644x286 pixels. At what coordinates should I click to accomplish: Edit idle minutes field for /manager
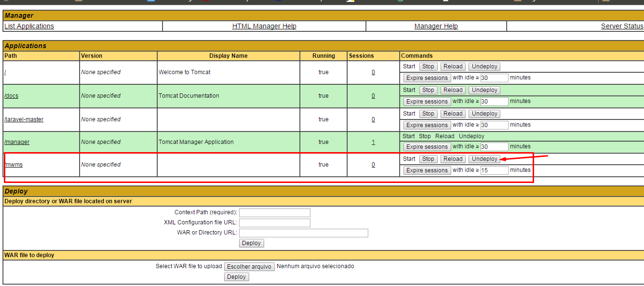(495, 147)
